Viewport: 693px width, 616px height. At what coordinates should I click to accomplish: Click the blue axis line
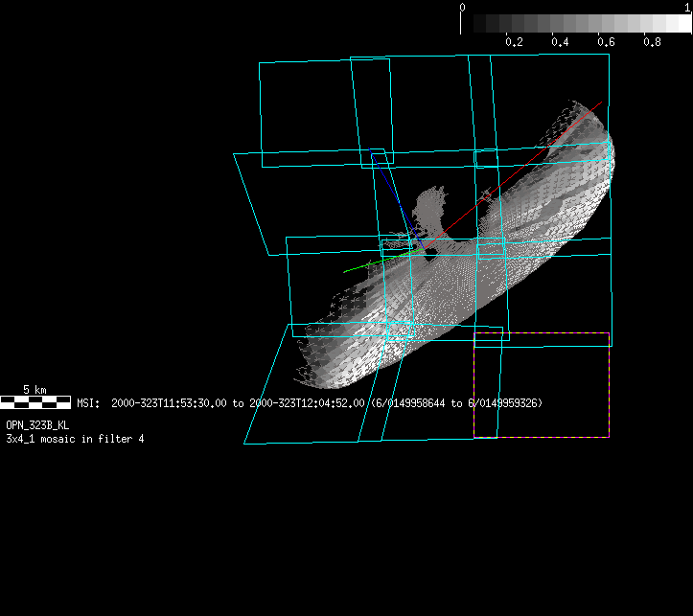(393, 196)
